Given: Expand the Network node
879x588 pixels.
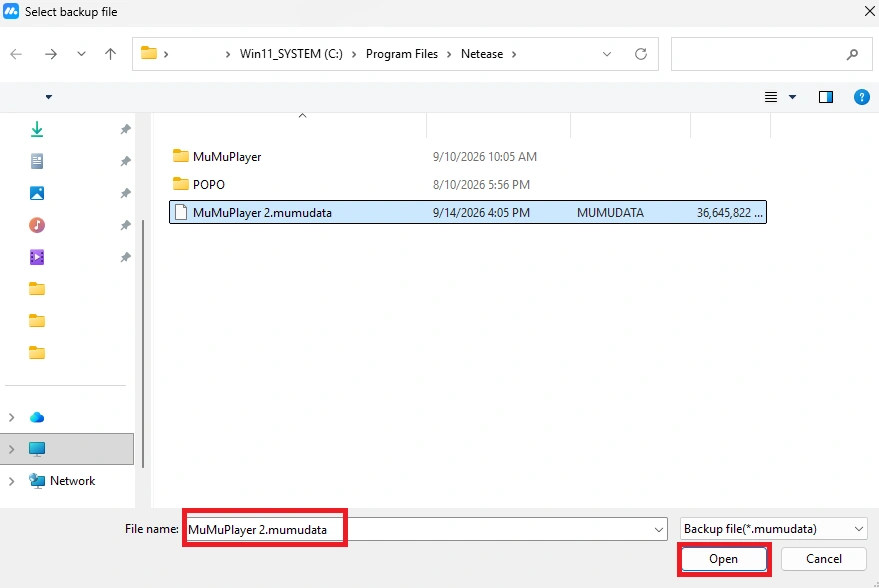Looking at the screenshot, I should pyautogui.click(x=11, y=481).
